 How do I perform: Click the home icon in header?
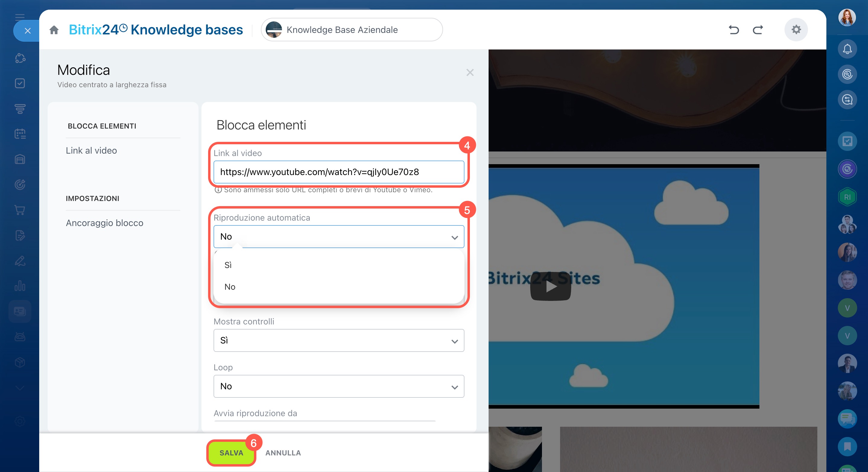[x=54, y=30]
